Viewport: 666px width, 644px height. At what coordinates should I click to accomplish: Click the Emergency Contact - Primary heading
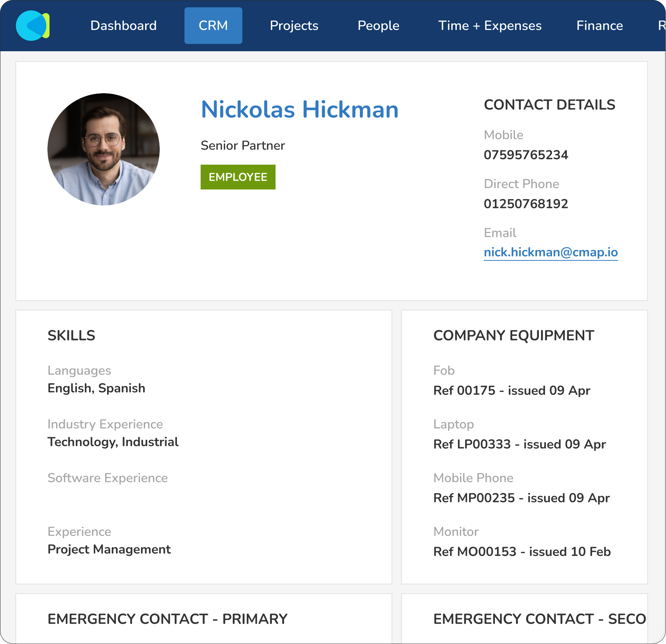tap(167, 619)
